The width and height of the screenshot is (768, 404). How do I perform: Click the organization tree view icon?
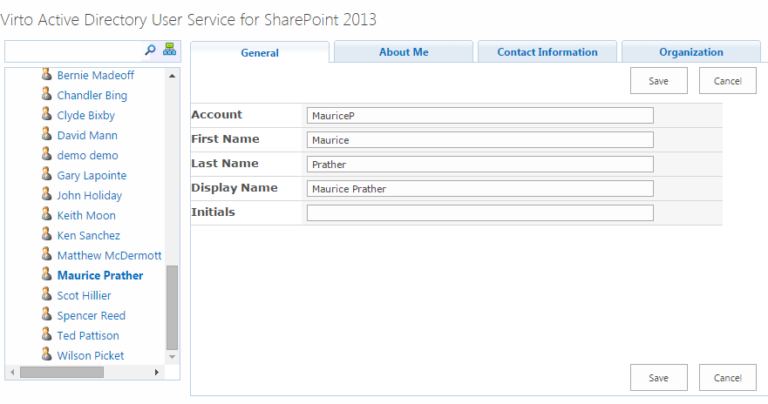169,50
